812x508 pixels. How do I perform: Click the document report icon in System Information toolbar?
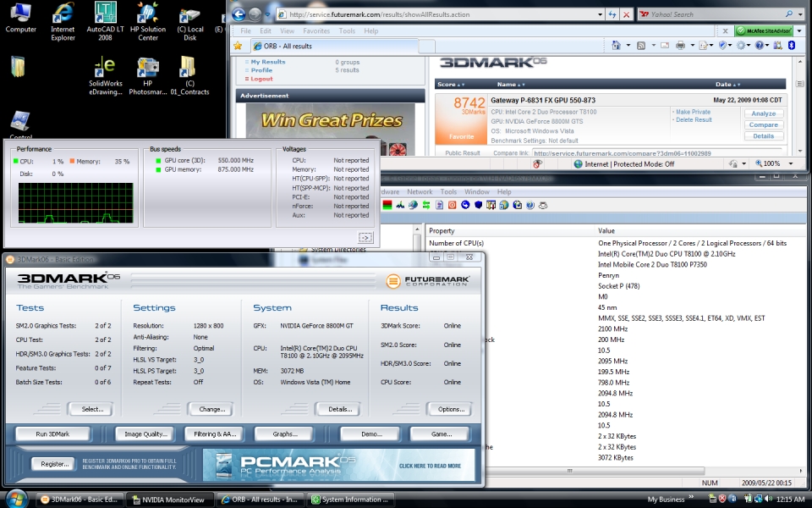439,205
